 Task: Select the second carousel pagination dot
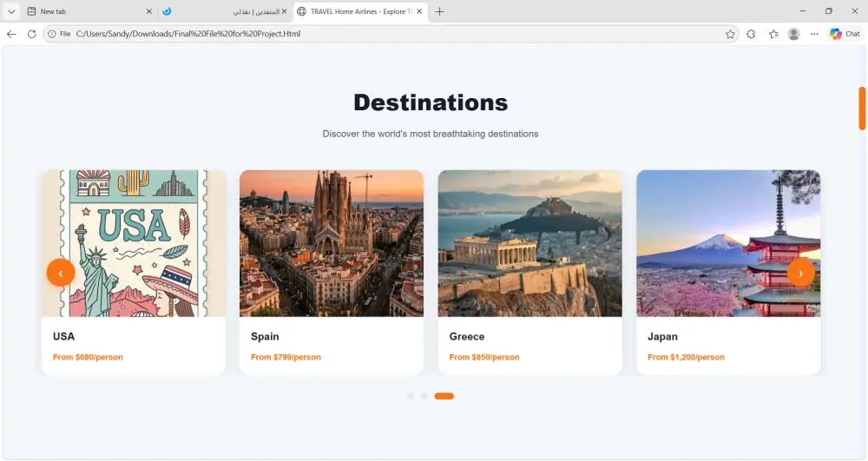(x=424, y=396)
